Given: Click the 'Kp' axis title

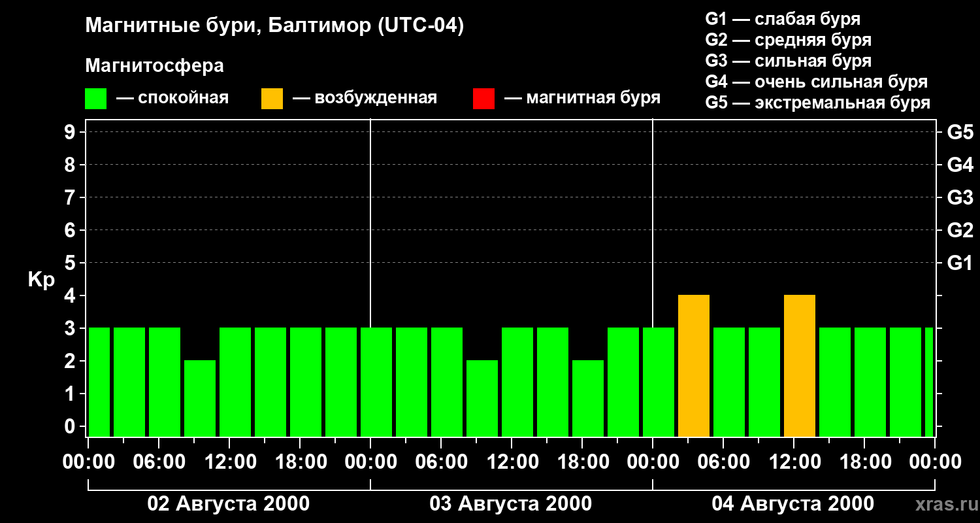Looking at the screenshot, I should point(41,280).
